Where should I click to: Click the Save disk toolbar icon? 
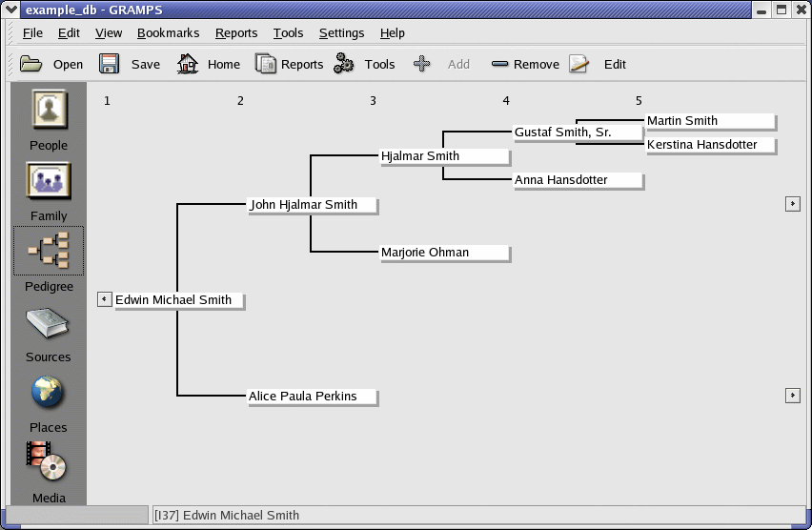[110, 64]
